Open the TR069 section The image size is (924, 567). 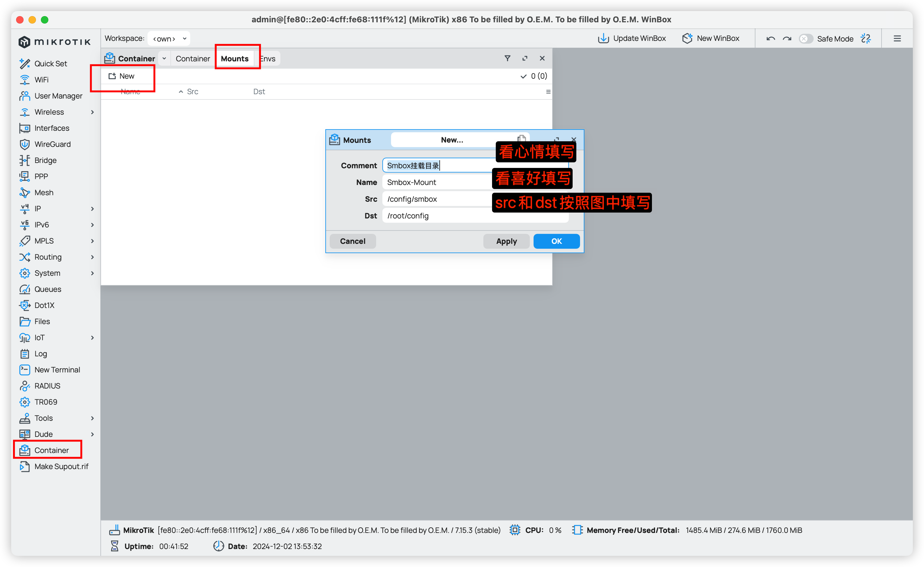(x=46, y=402)
